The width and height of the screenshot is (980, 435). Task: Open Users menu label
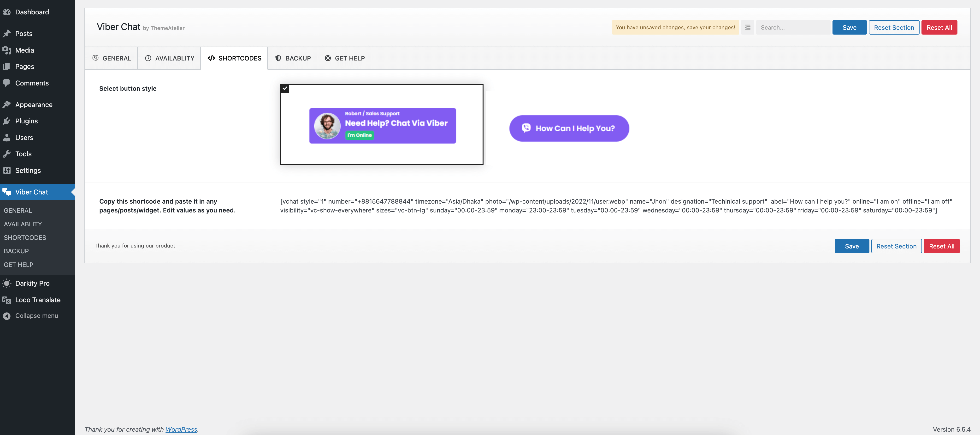[24, 137]
